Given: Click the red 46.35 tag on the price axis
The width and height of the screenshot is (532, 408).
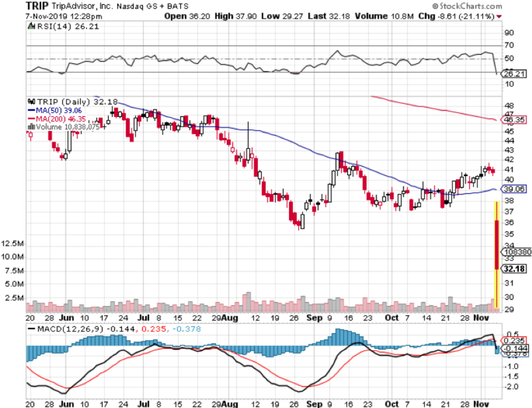Looking at the screenshot, I should coord(513,120).
